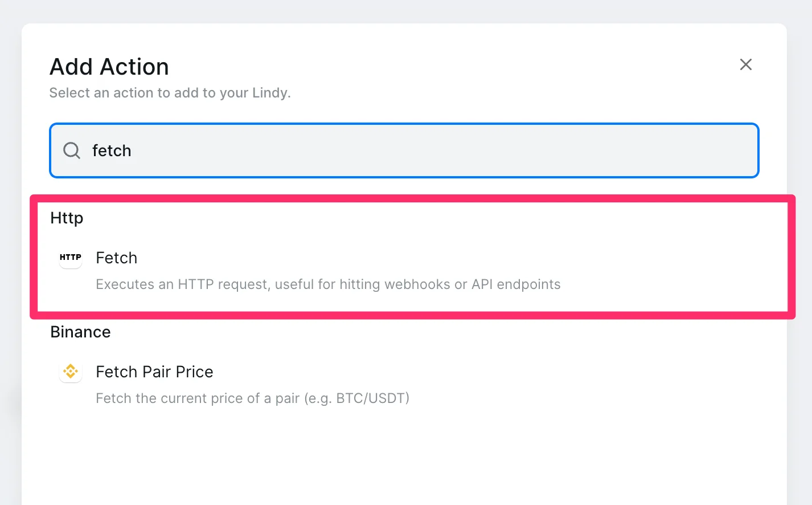The image size is (812, 505).
Task: Click the gray backdrop above the dialog
Action: 399,10
